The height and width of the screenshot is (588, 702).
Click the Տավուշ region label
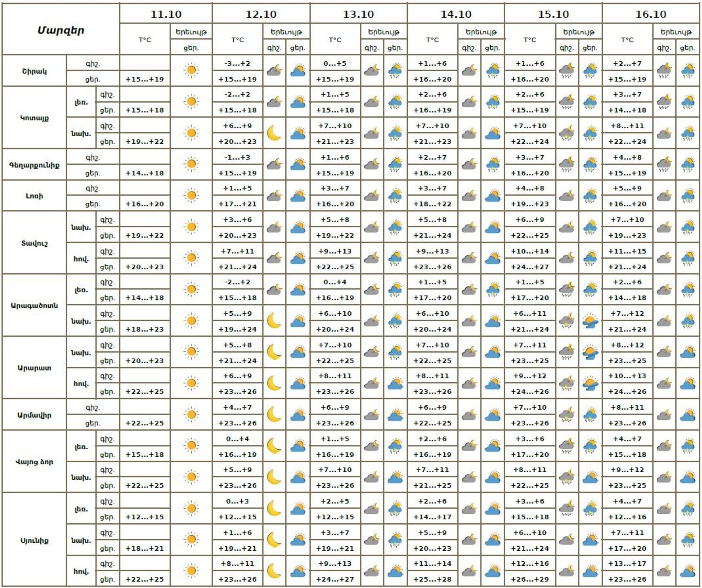pyautogui.click(x=34, y=243)
